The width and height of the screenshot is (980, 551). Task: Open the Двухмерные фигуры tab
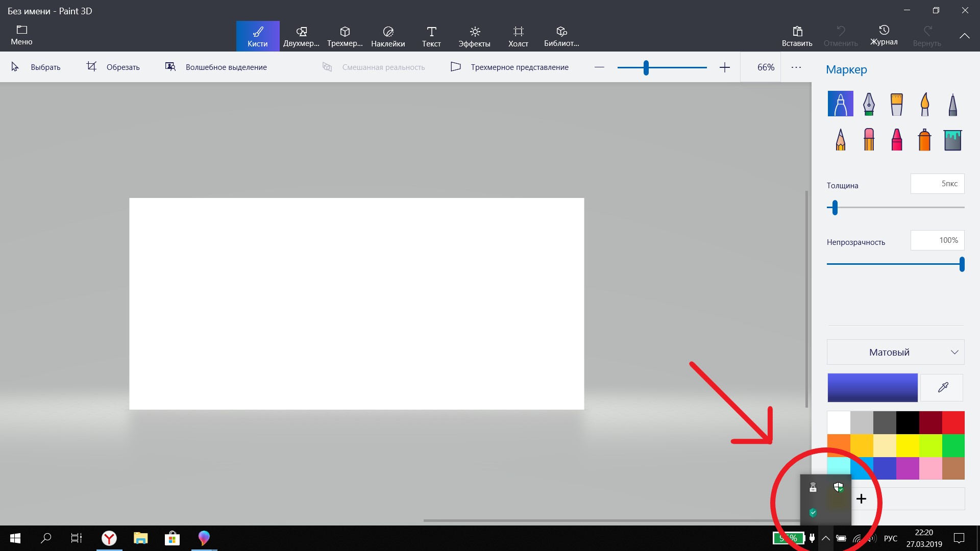pos(301,36)
